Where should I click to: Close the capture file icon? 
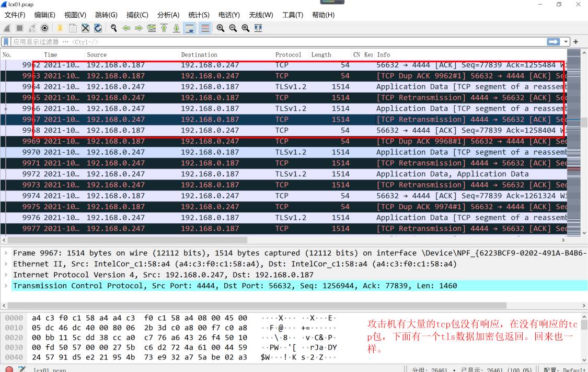tap(85, 28)
